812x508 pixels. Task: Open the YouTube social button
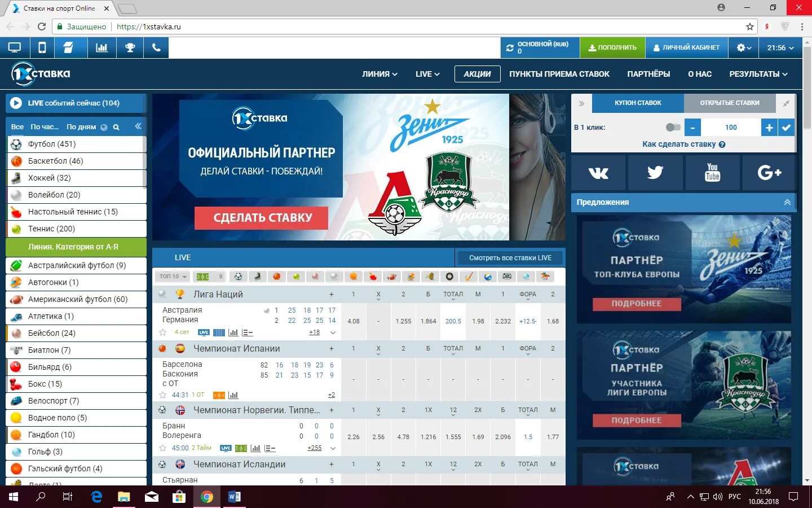click(712, 173)
